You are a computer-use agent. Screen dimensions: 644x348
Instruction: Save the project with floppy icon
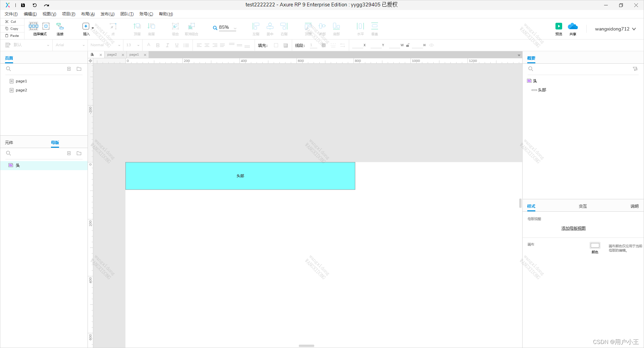[x=23, y=5]
